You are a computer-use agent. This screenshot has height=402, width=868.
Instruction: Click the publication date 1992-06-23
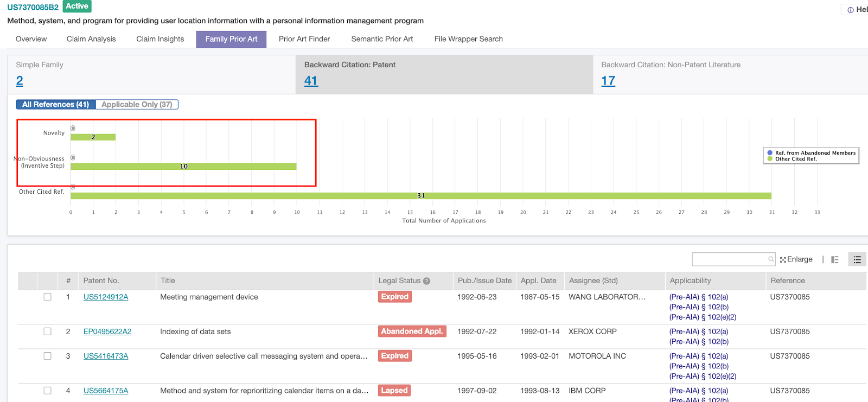(477, 297)
